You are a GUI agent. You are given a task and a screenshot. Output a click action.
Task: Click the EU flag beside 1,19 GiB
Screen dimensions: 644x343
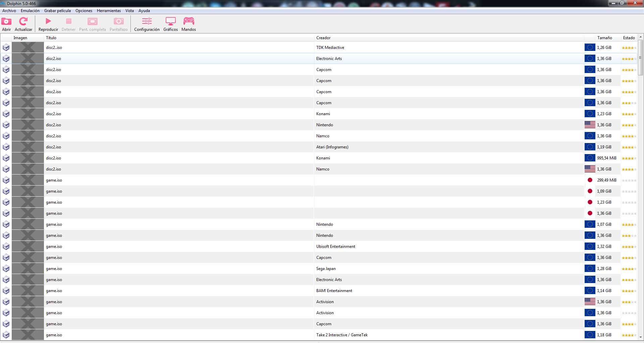pyautogui.click(x=590, y=147)
